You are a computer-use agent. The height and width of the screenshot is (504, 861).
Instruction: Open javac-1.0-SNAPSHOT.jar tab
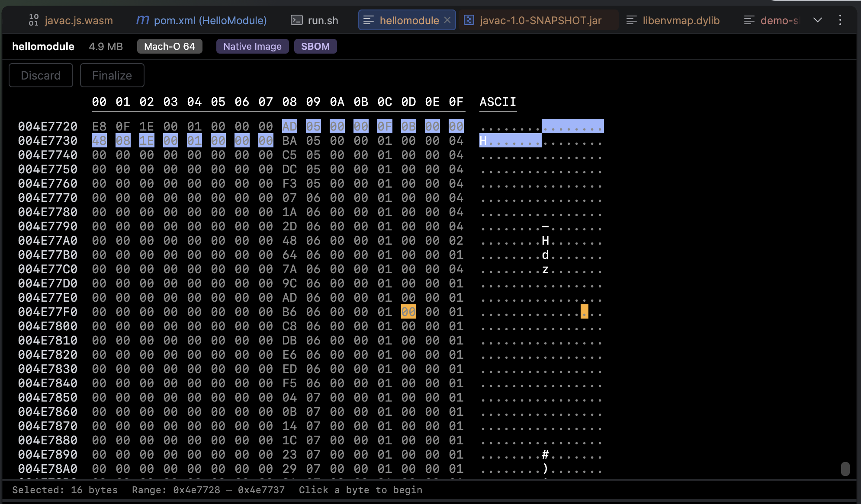(x=539, y=20)
